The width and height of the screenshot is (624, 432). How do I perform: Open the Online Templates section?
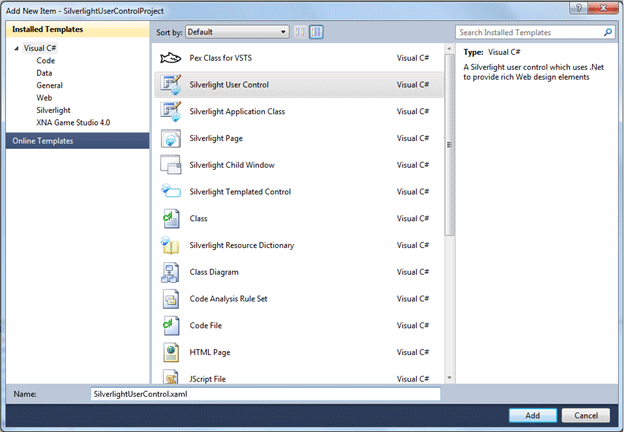point(78,141)
